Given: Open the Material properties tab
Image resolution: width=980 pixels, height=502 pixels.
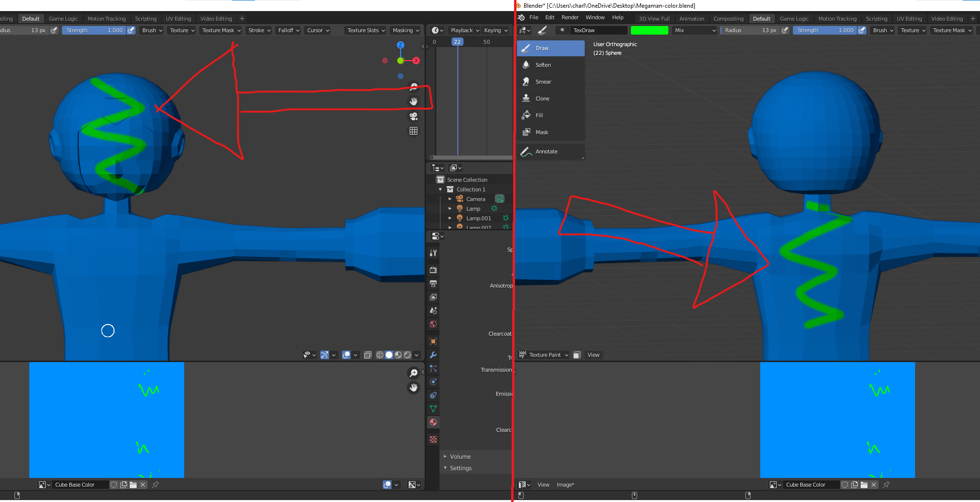Looking at the screenshot, I should [433, 422].
